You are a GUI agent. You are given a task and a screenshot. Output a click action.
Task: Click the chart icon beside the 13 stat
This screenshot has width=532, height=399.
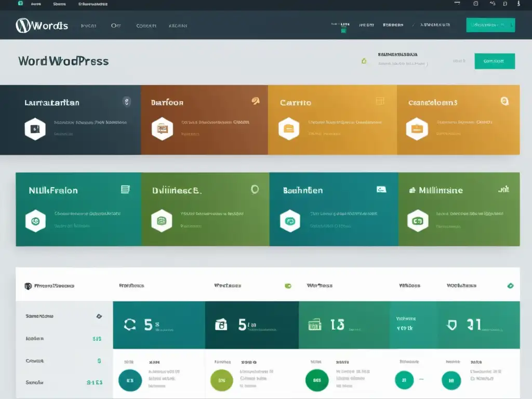tap(314, 325)
